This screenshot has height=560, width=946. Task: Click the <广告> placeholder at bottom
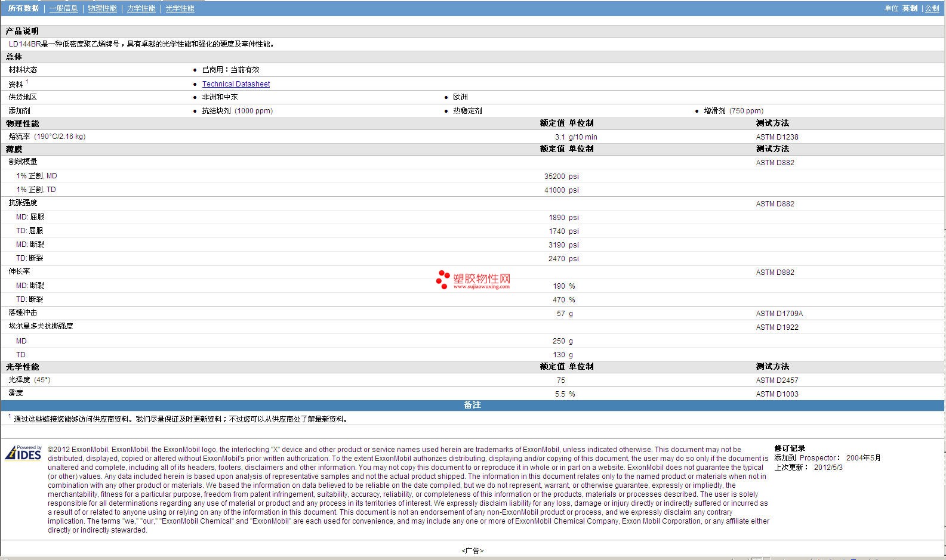(472, 550)
